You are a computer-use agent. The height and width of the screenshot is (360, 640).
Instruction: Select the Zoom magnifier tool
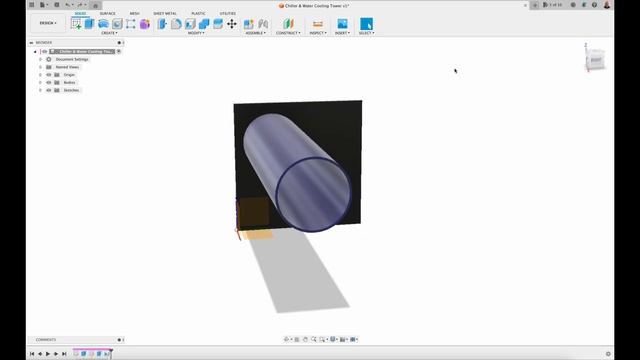[313, 339]
